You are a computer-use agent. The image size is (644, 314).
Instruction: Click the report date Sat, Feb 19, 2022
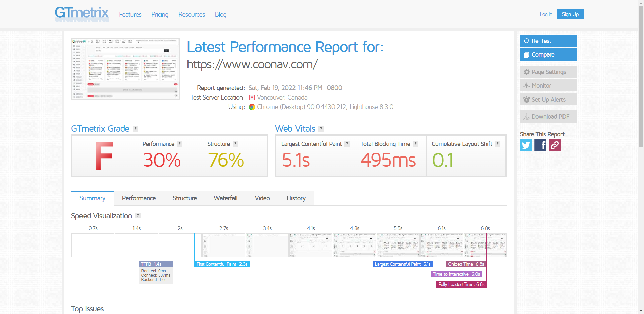[x=295, y=88]
